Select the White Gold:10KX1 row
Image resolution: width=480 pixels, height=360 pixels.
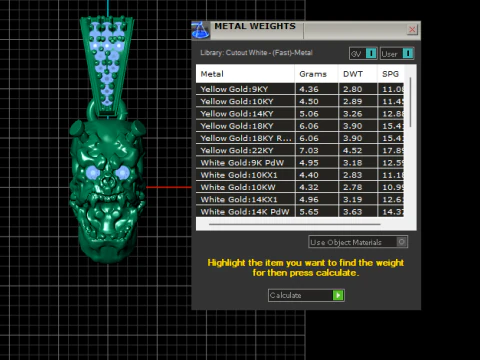[x=300, y=175]
